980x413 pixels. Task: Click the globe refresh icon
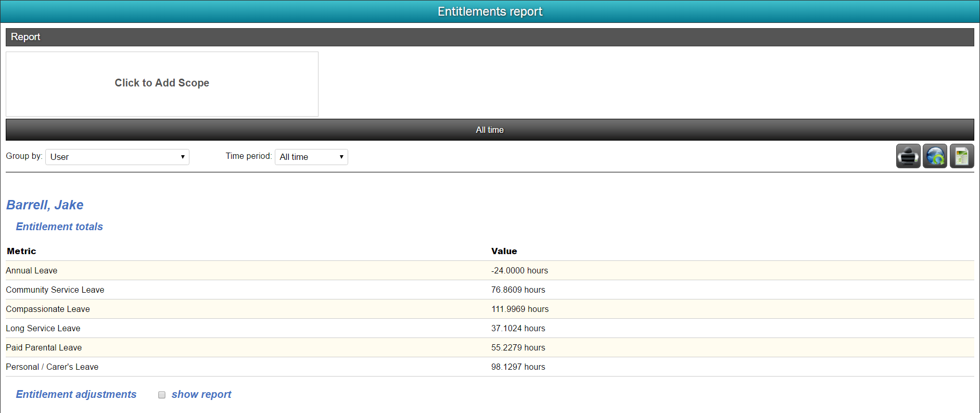[x=935, y=156]
